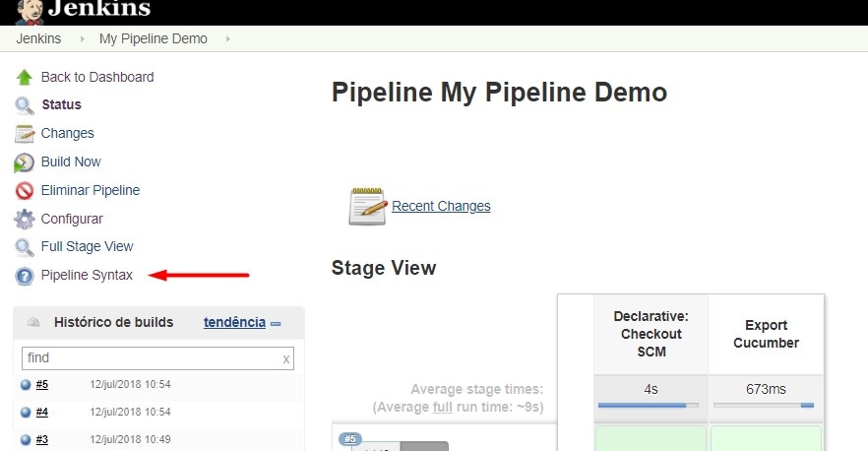Click the build #3 status ball
This screenshot has width=868, height=451.
(26, 440)
